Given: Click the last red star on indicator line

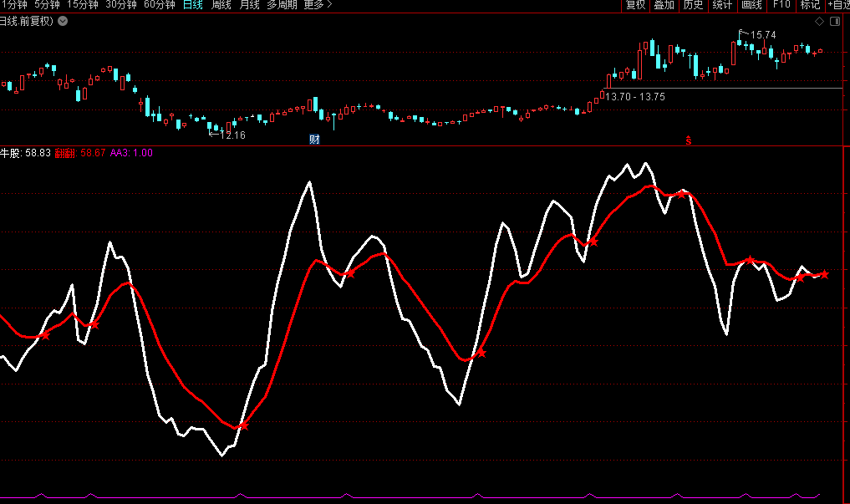Looking at the screenshot, I should [824, 274].
